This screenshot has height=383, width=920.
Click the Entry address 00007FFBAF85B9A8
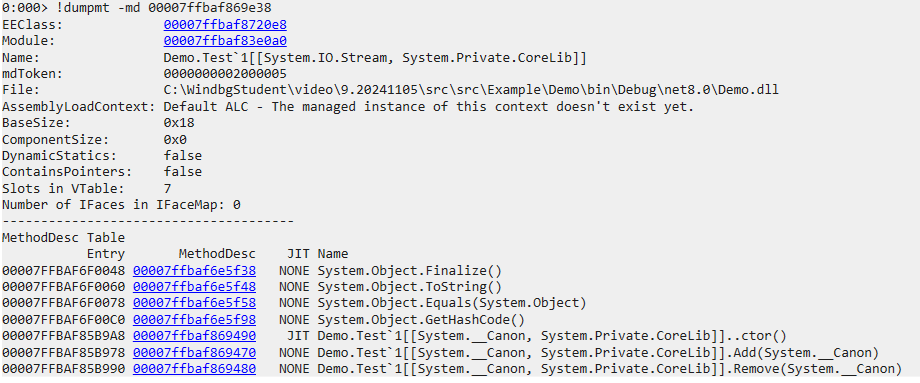[x=63, y=336]
